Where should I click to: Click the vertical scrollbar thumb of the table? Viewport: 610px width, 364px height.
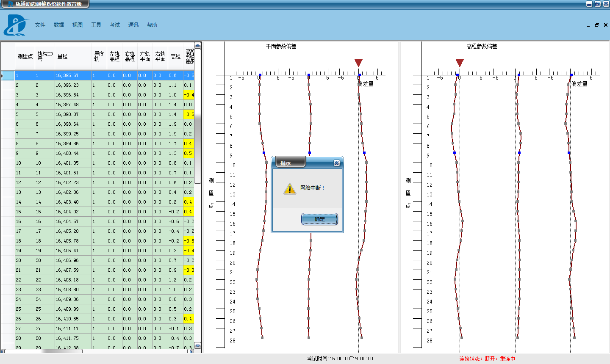point(197,116)
